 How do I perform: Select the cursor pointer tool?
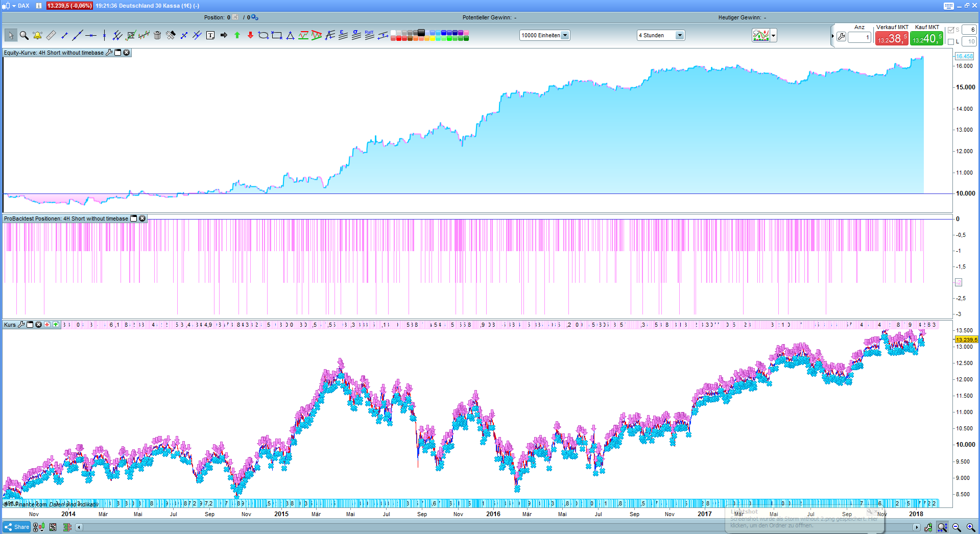[11, 35]
